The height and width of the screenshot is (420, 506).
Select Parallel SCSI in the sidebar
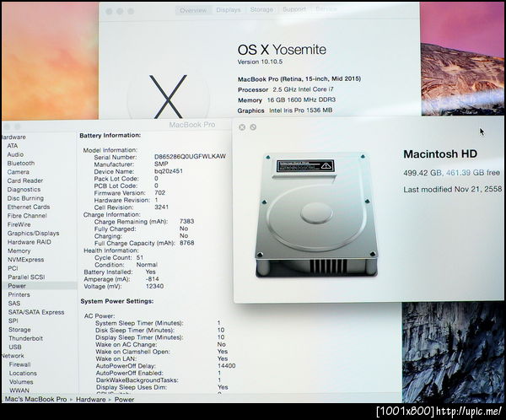pyautogui.click(x=26, y=277)
